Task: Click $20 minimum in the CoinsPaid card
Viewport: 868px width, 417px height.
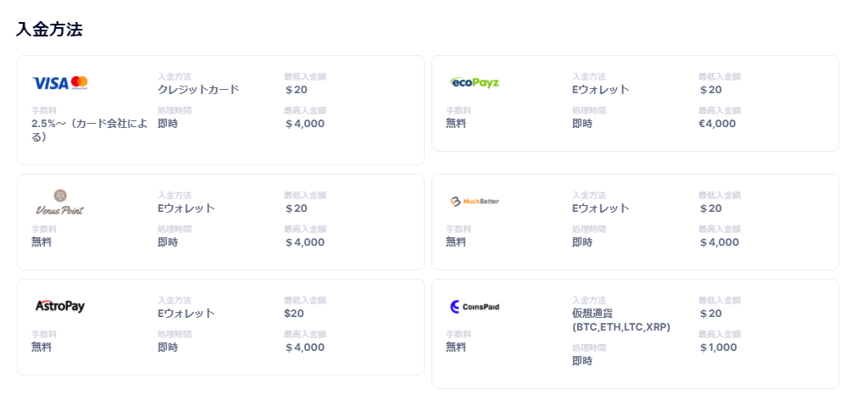Action: click(x=711, y=314)
